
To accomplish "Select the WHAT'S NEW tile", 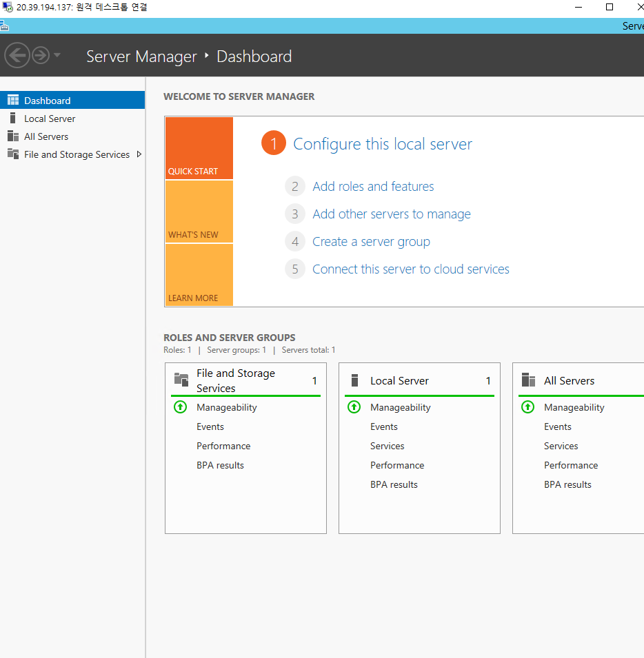I will click(199, 212).
